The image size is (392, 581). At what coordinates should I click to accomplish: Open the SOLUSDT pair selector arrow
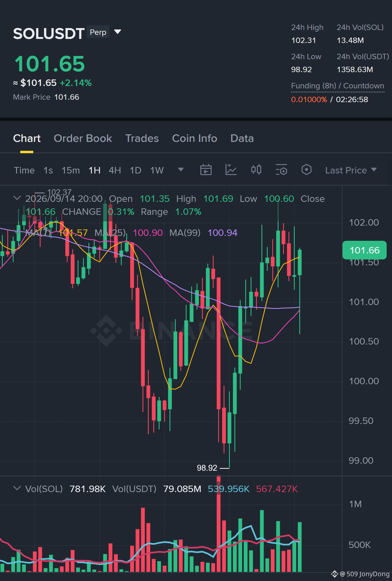tap(118, 32)
